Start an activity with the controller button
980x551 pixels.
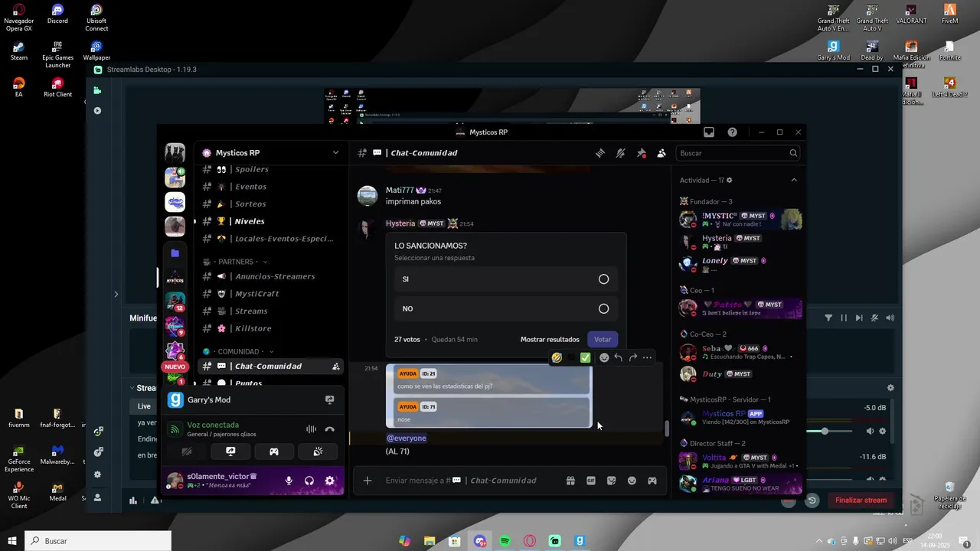[x=274, y=452]
